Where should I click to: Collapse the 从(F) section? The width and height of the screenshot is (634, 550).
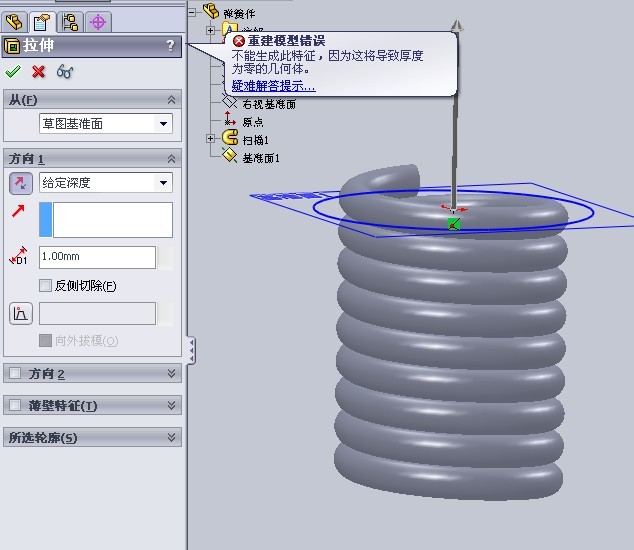pyautogui.click(x=171, y=99)
